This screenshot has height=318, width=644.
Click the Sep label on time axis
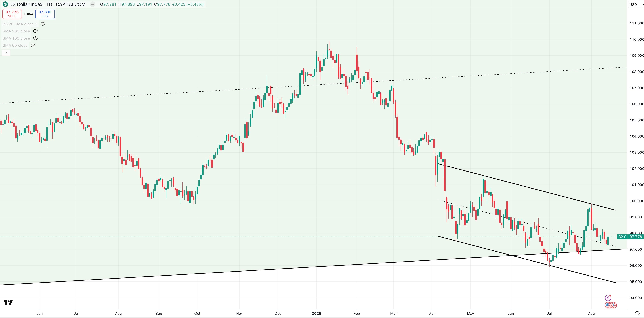pyautogui.click(x=159, y=314)
